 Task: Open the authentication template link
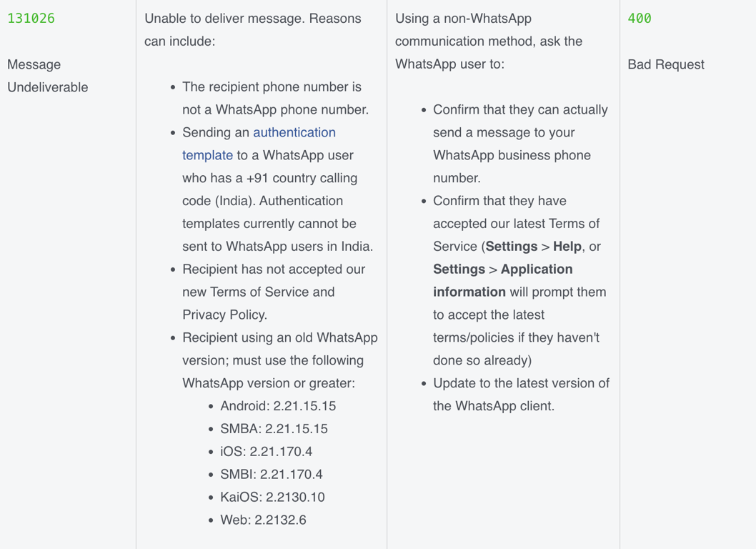coord(294,133)
